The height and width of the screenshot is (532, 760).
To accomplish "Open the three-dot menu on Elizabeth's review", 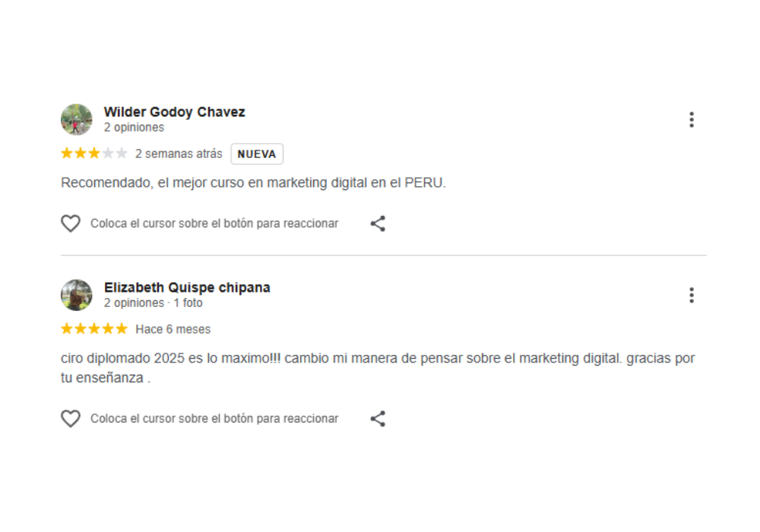I will click(x=691, y=295).
